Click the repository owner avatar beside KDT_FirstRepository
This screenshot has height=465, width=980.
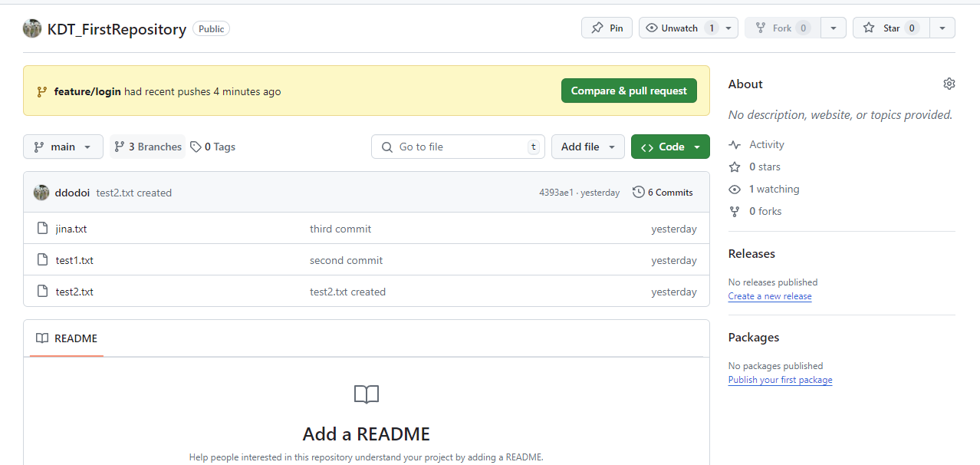click(x=32, y=28)
